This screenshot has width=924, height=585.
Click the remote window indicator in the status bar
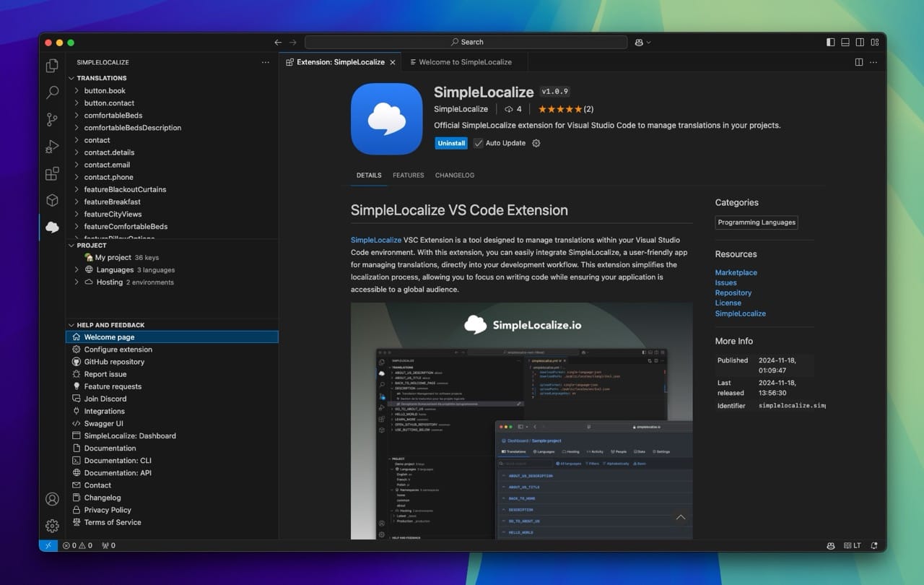pos(48,545)
